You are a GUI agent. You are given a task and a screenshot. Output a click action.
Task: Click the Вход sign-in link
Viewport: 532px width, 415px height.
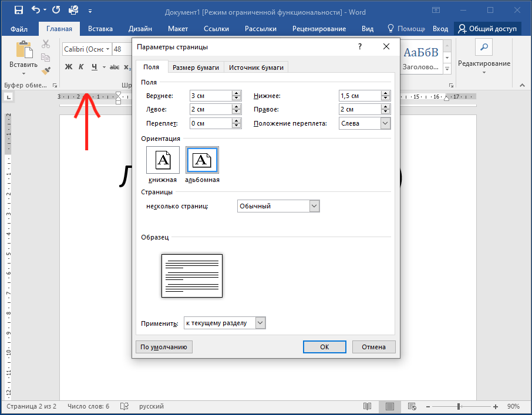pos(440,29)
